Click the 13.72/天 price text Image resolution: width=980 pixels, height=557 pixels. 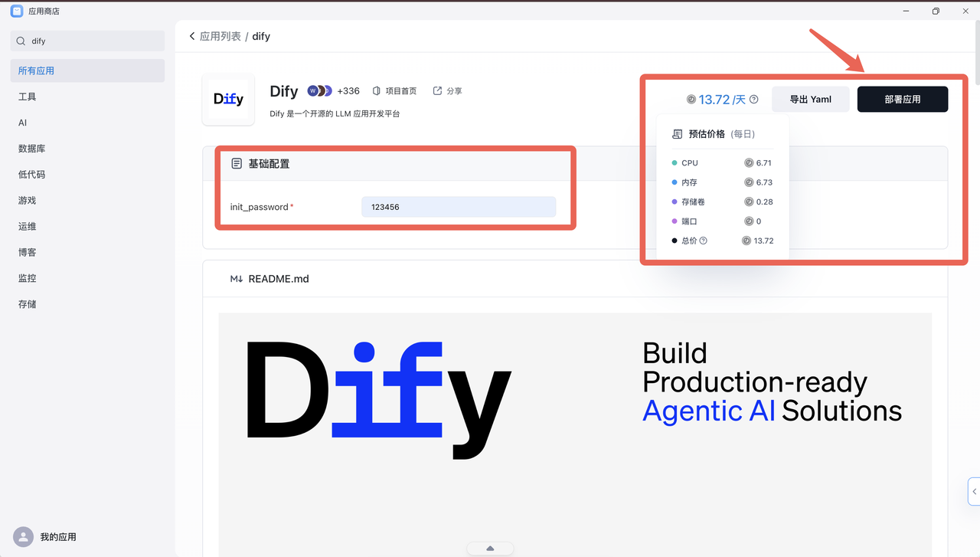pos(722,100)
